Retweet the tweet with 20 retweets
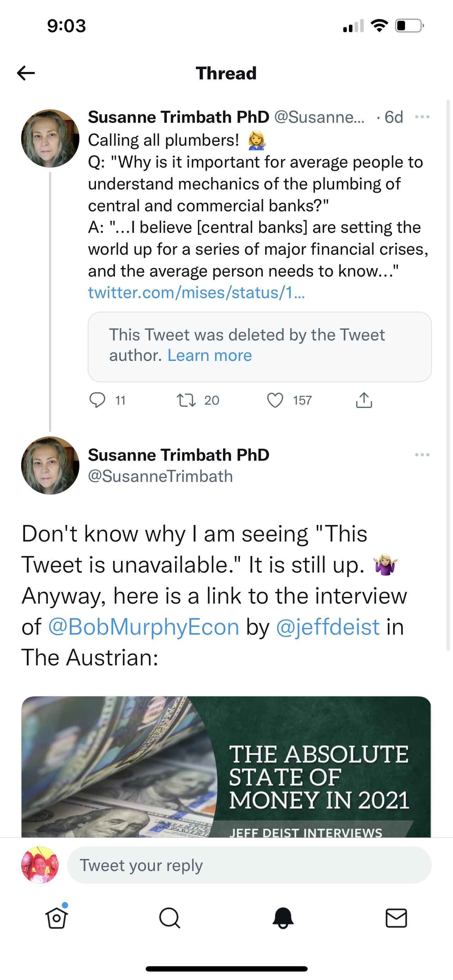453x980 pixels. [x=186, y=400]
